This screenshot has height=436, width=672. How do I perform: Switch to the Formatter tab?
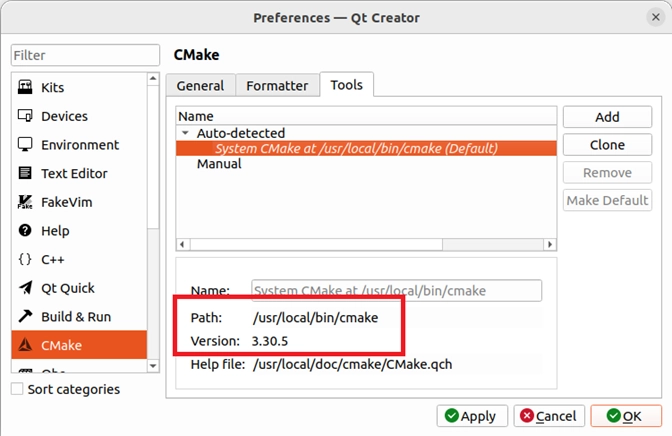pos(278,86)
